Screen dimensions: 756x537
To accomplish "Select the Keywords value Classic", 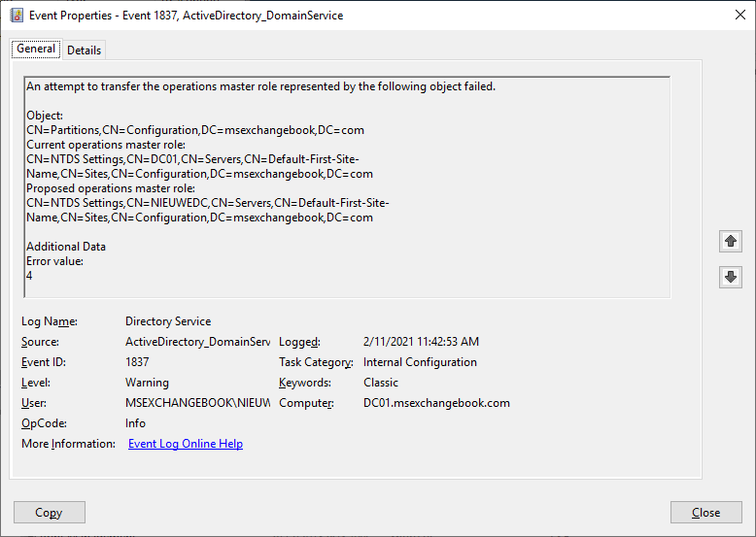I will click(x=381, y=383).
